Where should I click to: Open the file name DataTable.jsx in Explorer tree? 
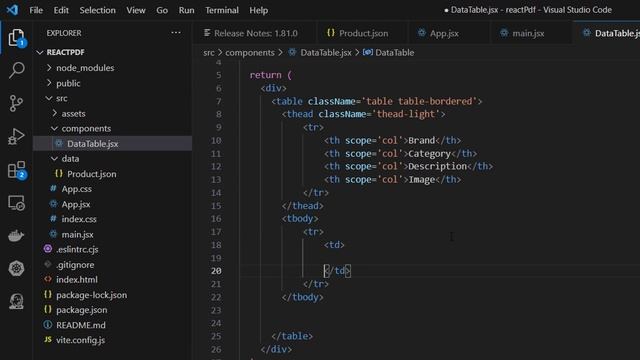[93, 144]
